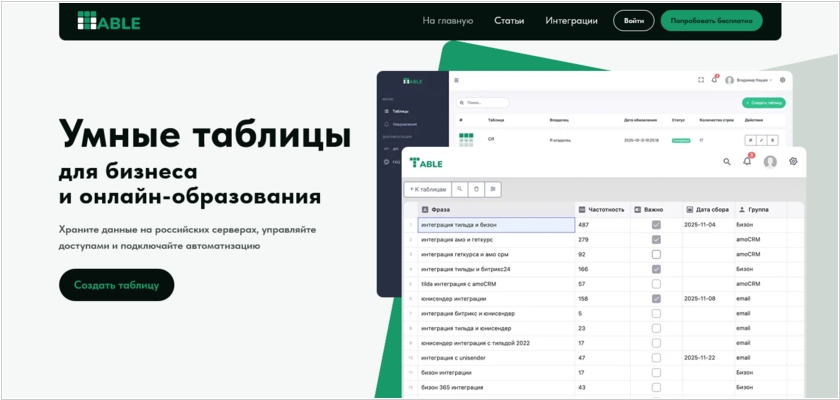This screenshot has height=400, width=840.
Task: Click the hamburger menu icon in the back window
Action: tap(456, 80)
